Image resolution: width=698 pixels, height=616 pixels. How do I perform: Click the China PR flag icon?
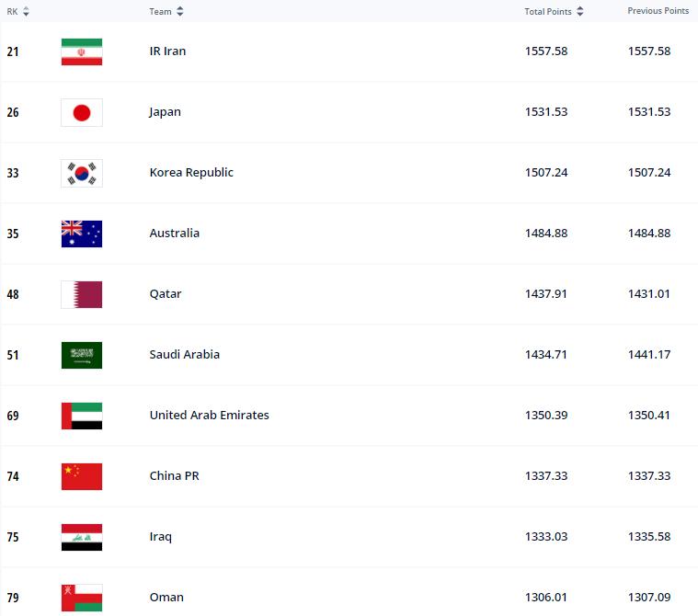(81, 476)
